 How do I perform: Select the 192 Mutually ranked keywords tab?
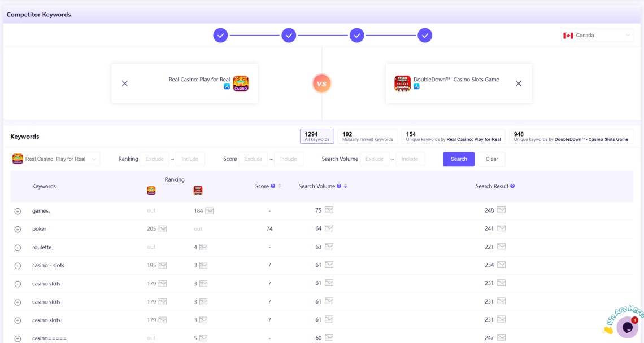(x=368, y=137)
